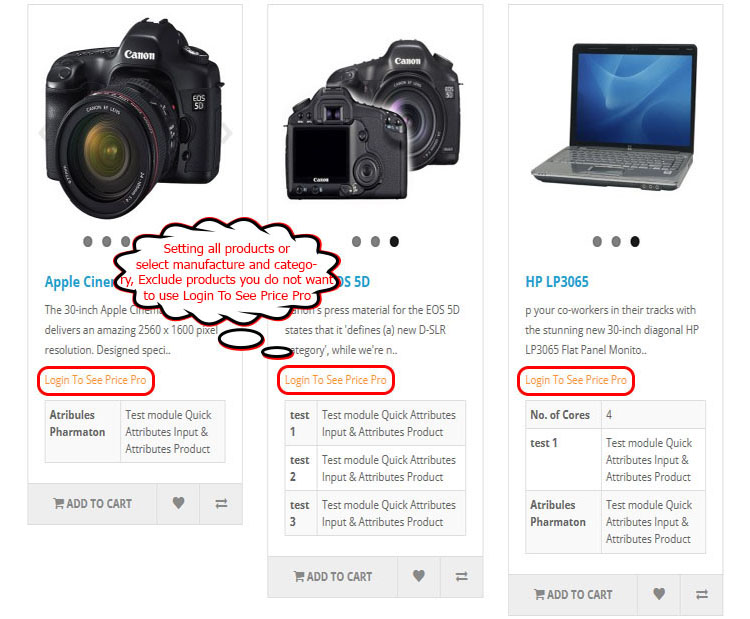Add Canon EOS 5D to wishlist heart
Image resolution: width=750 pixels, height=619 pixels.
click(x=419, y=576)
